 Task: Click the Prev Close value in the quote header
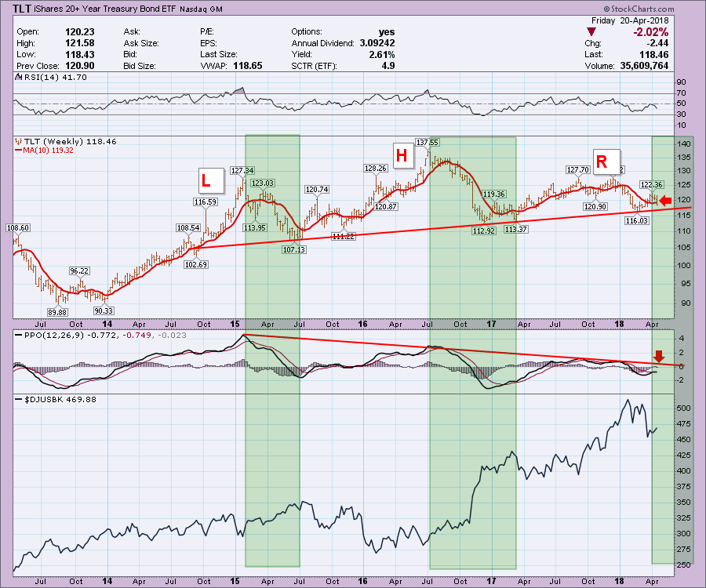pyautogui.click(x=80, y=66)
